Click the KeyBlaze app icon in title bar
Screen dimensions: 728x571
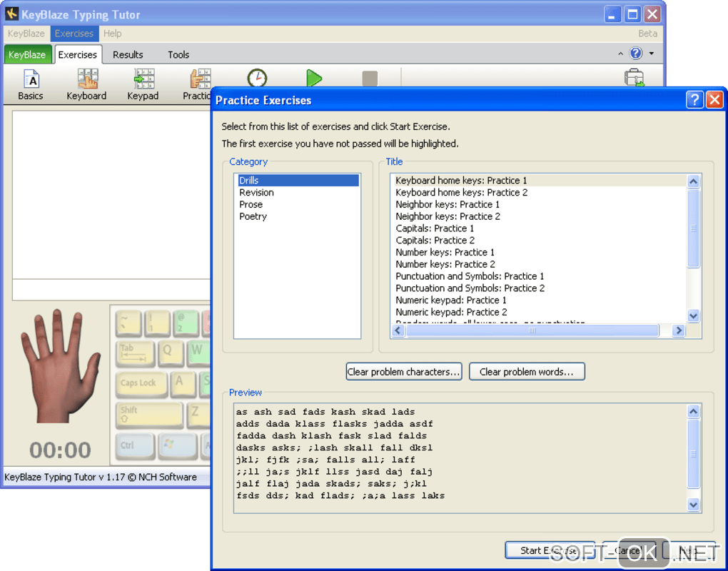11,14
